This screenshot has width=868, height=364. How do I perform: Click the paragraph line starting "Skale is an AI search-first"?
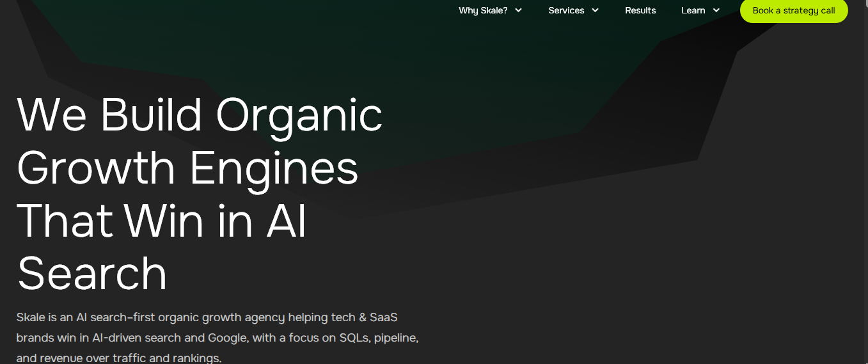pyautogui.click(x=207, y=317)
